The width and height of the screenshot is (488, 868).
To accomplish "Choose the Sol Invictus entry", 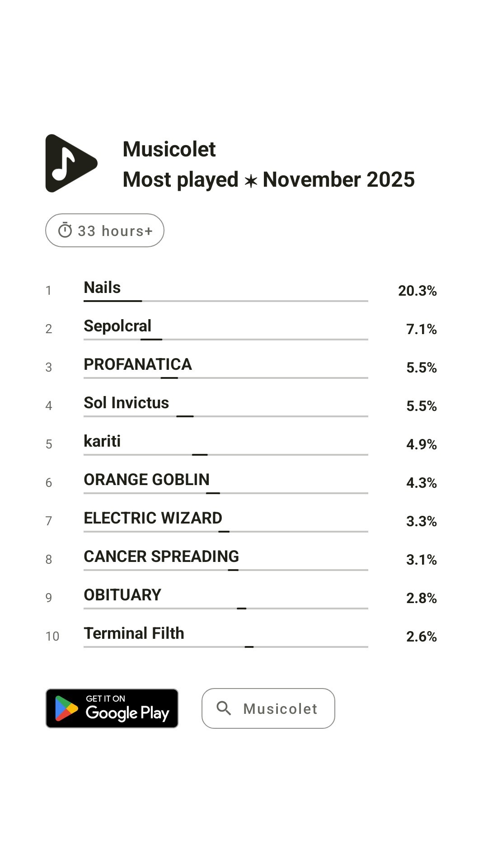I will [x=127, y=403].
